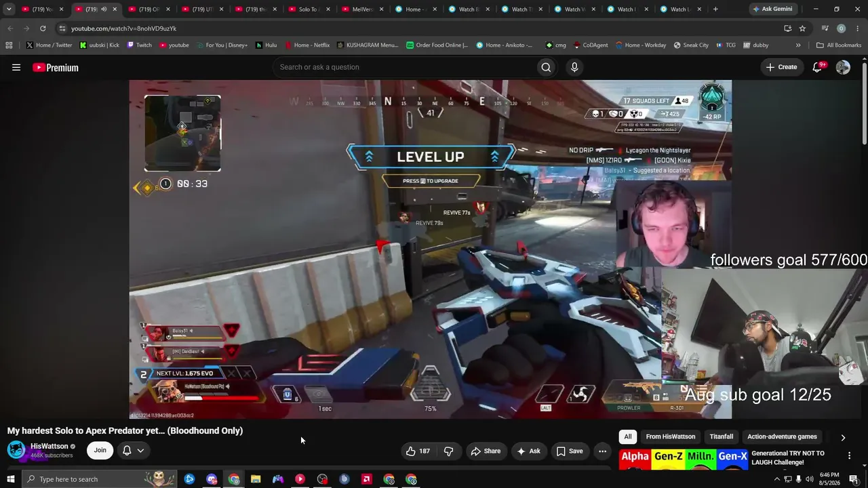Go to YouTube Premium home logo
The image size is (868, 488).
(56, 67)
